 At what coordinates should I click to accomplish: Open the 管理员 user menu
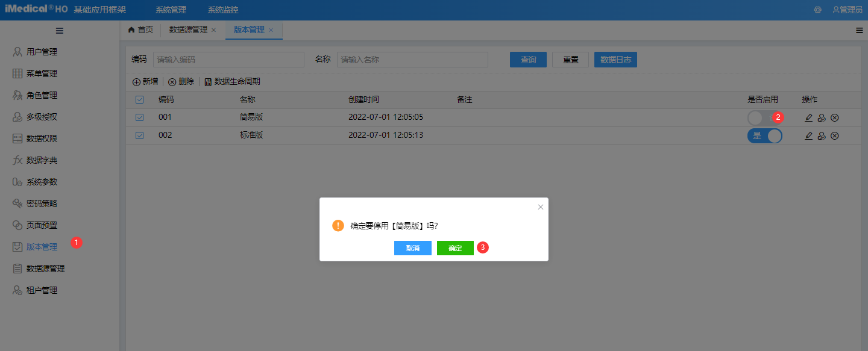[x=848, y=10]
